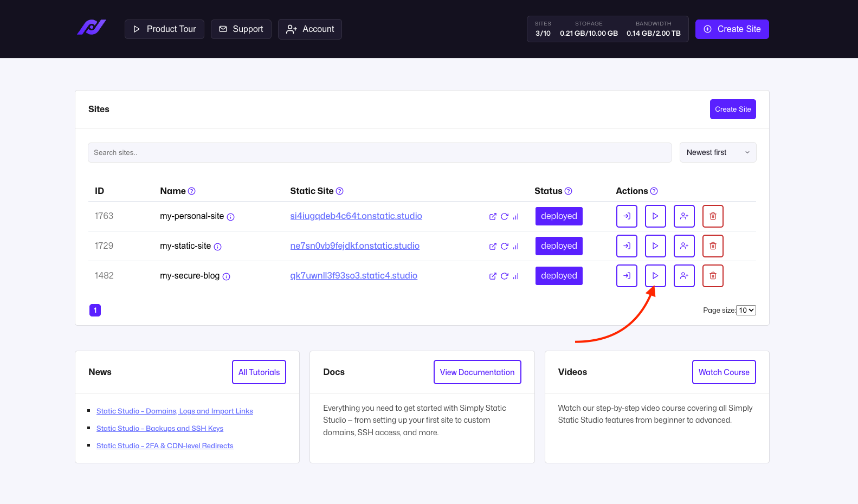858x504 pixels.
Task: Show help for the Status column
Action: pos(569,191)
